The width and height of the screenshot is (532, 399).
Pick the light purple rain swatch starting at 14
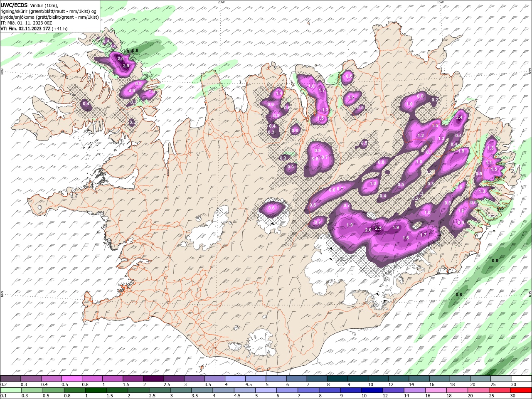pyautogui.click(x=415, y=390)
